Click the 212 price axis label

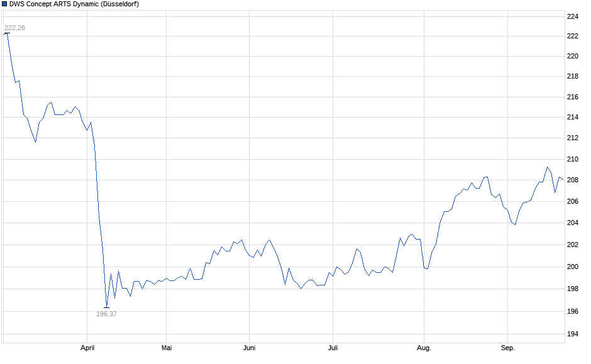point(573,138)
